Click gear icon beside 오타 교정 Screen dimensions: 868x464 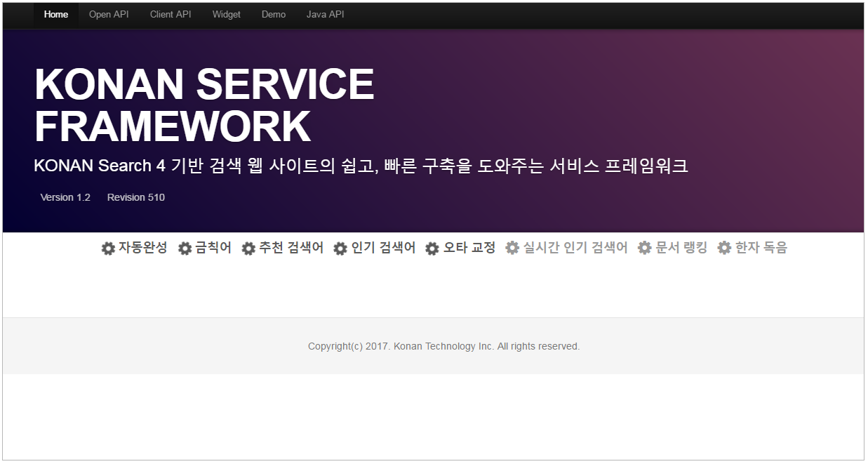click(x=432, y=248)
